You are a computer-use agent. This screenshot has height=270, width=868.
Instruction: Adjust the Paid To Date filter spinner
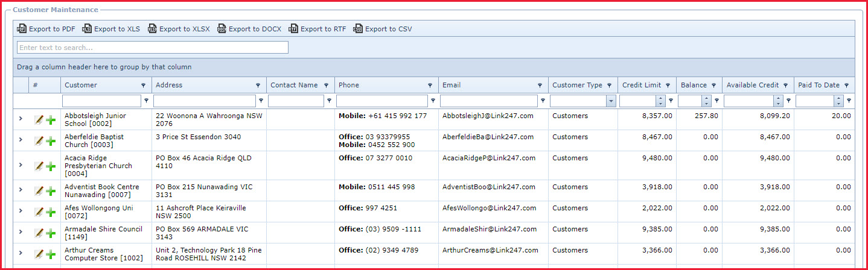click(x=839, y=101)
